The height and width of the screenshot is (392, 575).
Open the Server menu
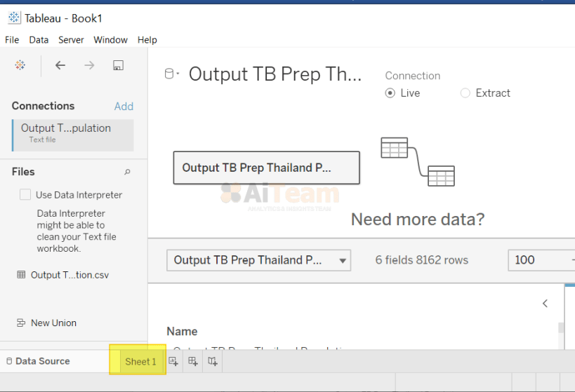coord(71,39)
